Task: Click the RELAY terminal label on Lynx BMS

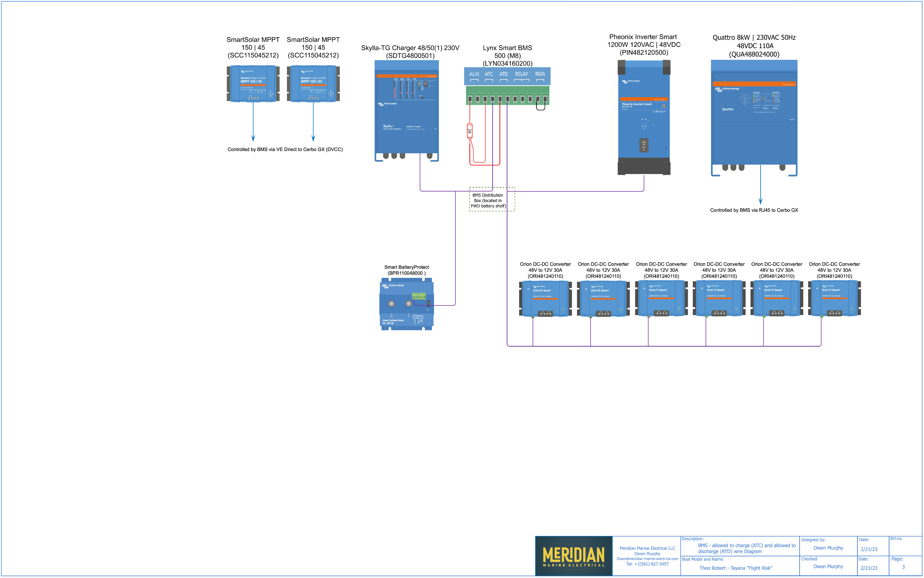Action: tap(522, 74)
